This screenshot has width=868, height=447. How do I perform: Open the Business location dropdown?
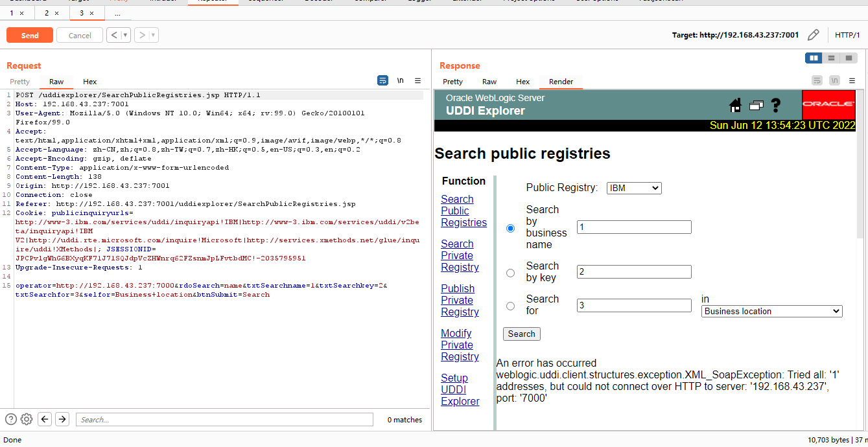coord(772,311)
